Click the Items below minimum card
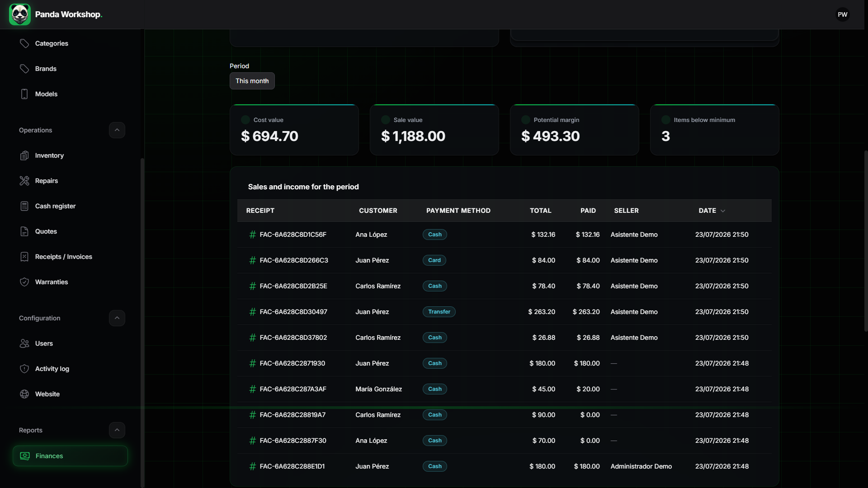 [715, 130]
